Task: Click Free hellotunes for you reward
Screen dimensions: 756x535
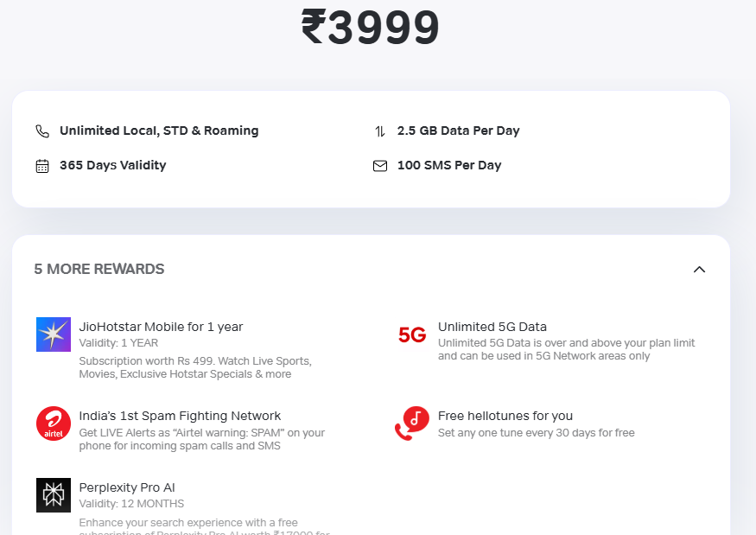Action: 505,415
